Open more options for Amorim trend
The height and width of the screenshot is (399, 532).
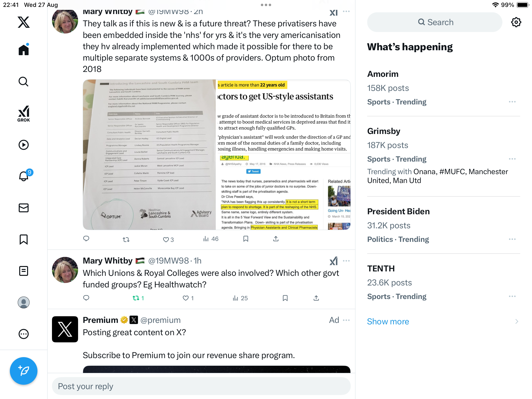512,102
